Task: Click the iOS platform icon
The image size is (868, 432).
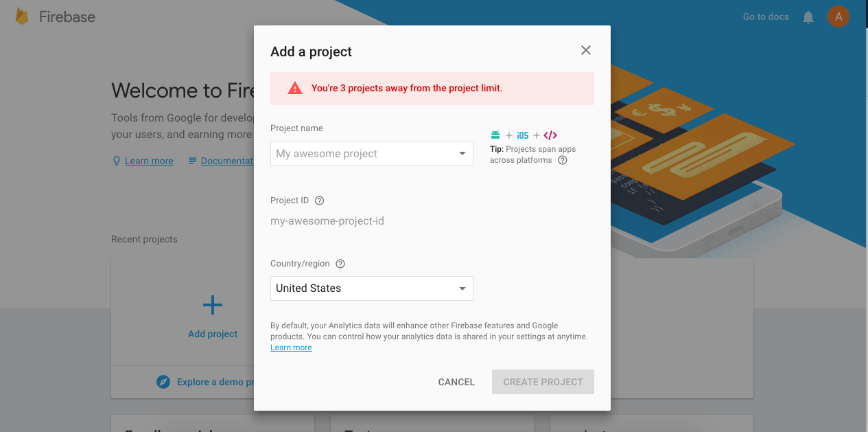Action: point(523,135)
